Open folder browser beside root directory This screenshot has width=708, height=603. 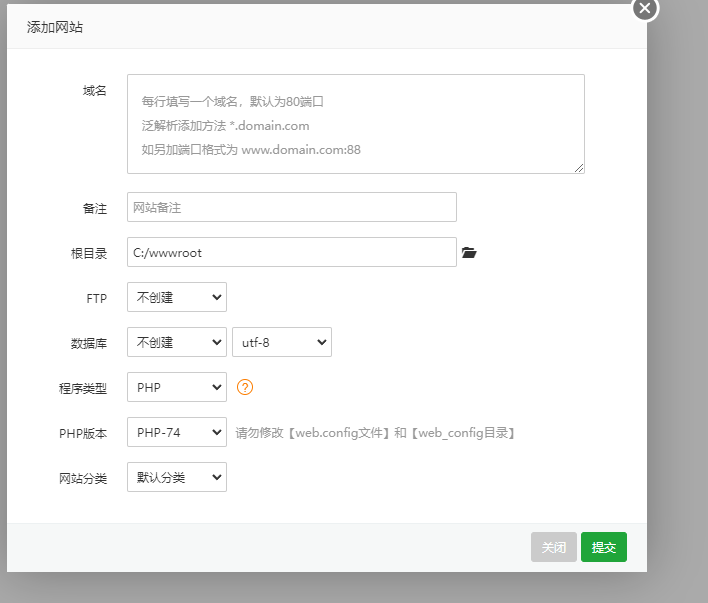469,252
